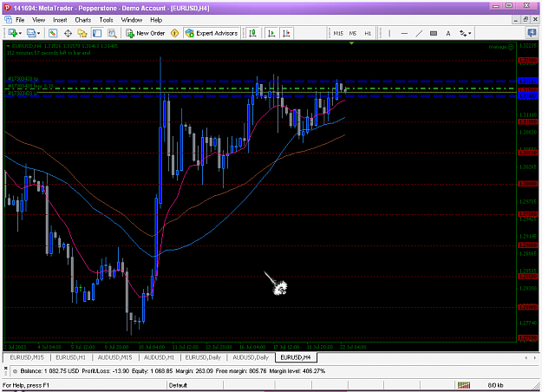This screenshot has width=542, height=392.
Task: Select the trendline drawing tool
Action: pyautogui.click(x=419, y=33)
